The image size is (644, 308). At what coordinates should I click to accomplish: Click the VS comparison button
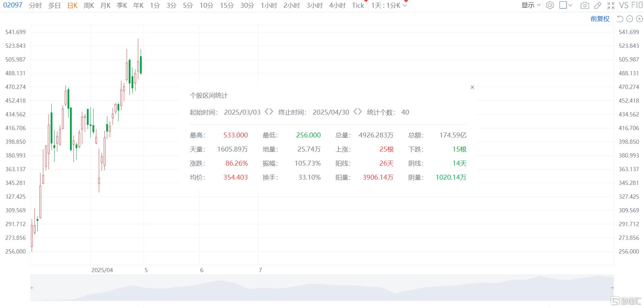coord(624,5)
